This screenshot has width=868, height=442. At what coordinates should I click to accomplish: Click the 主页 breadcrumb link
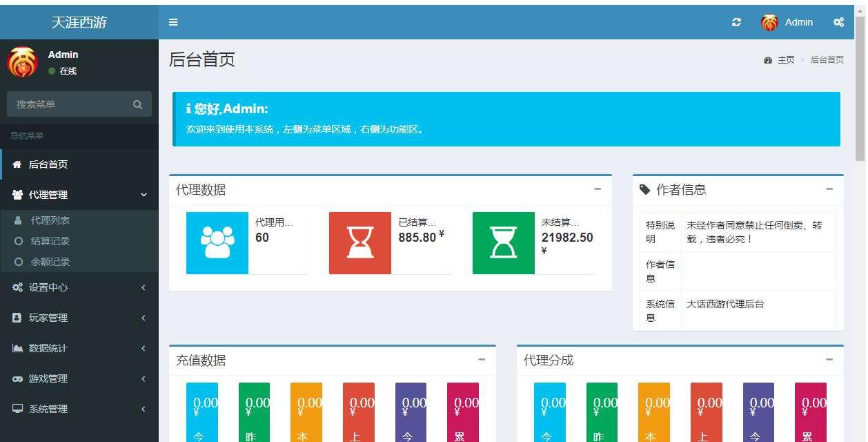pyautogui.click(x=785, y=60)
